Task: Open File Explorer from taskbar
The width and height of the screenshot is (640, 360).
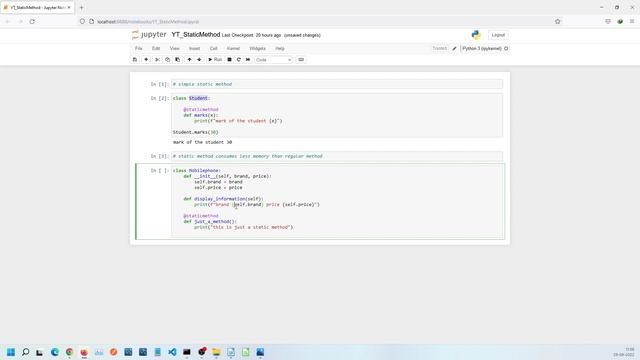Action: 216,352
